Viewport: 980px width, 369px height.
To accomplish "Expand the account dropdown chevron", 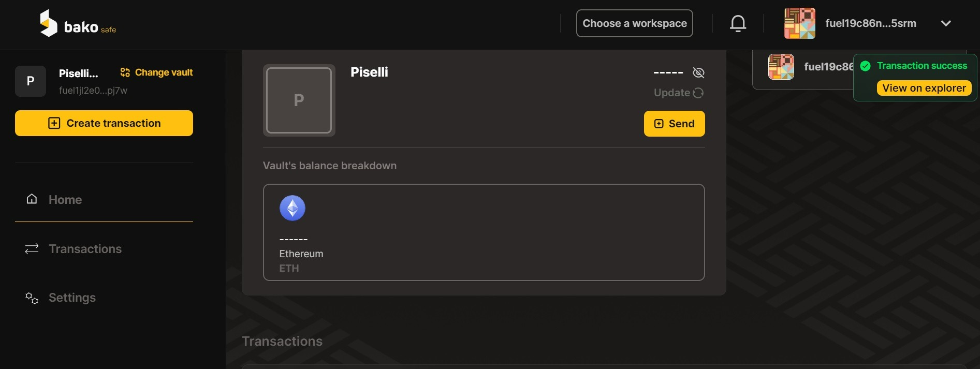I will pyautogui.click(x=946, y=23).
